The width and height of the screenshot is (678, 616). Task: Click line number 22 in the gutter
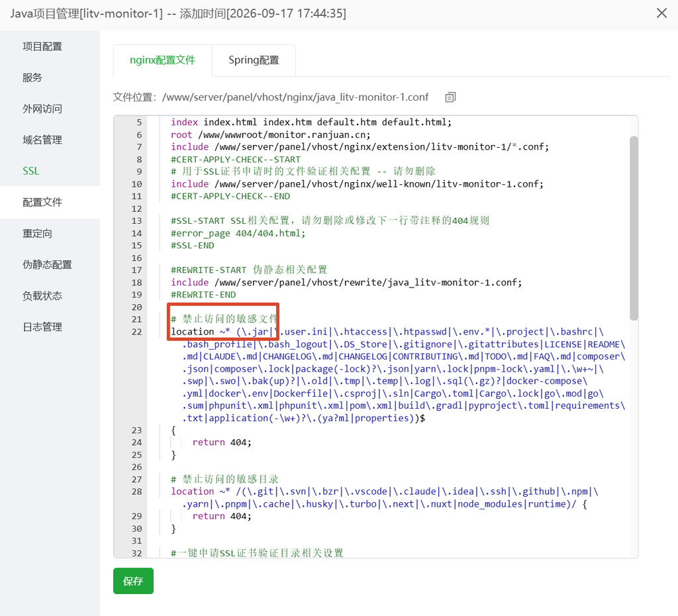point(136,332)
